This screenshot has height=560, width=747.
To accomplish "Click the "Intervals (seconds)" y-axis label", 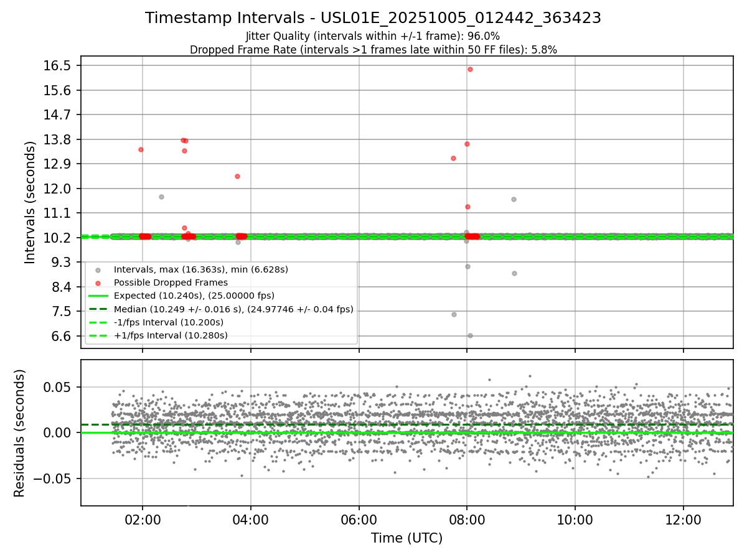I will [x=31, y=202].
